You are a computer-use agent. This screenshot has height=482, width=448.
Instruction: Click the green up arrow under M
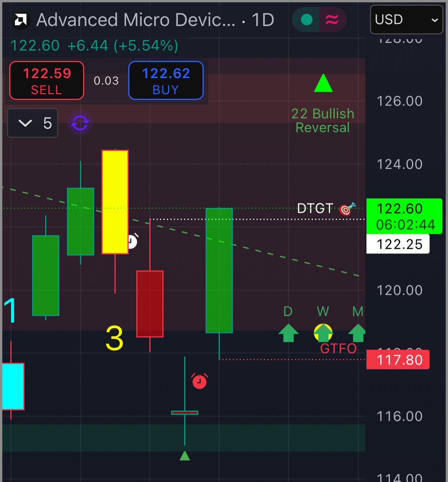pyautogui.click(x=357, y=333)
